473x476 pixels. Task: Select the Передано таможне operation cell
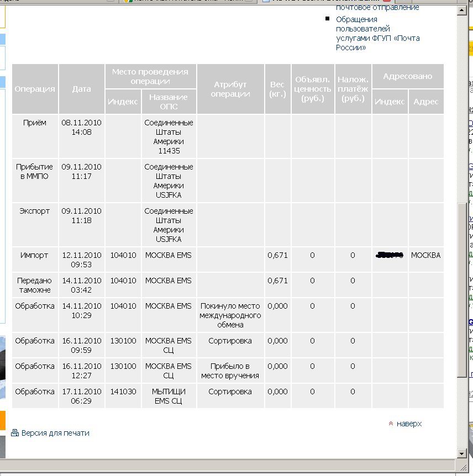35,285
